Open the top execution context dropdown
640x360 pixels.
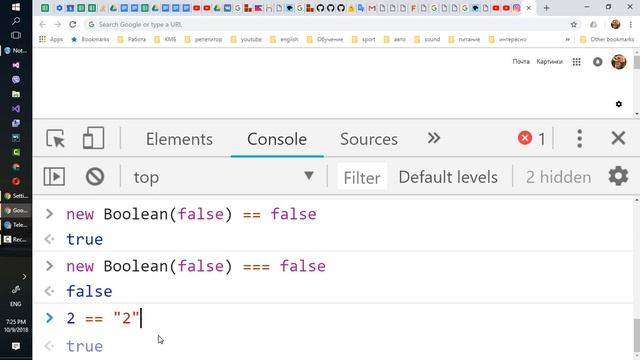click(x=223, y=177)
